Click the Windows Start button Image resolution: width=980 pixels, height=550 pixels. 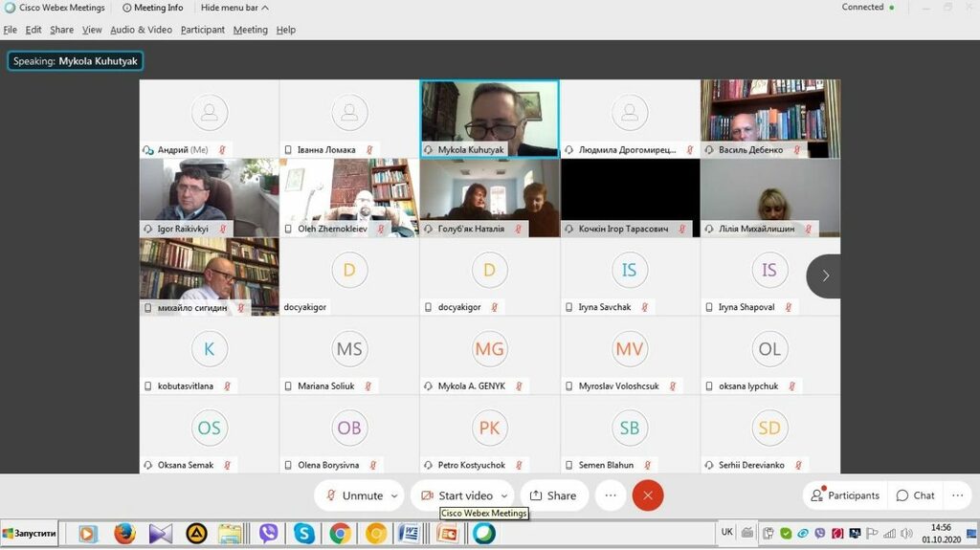pyautogui.click(x=31, y=534)
